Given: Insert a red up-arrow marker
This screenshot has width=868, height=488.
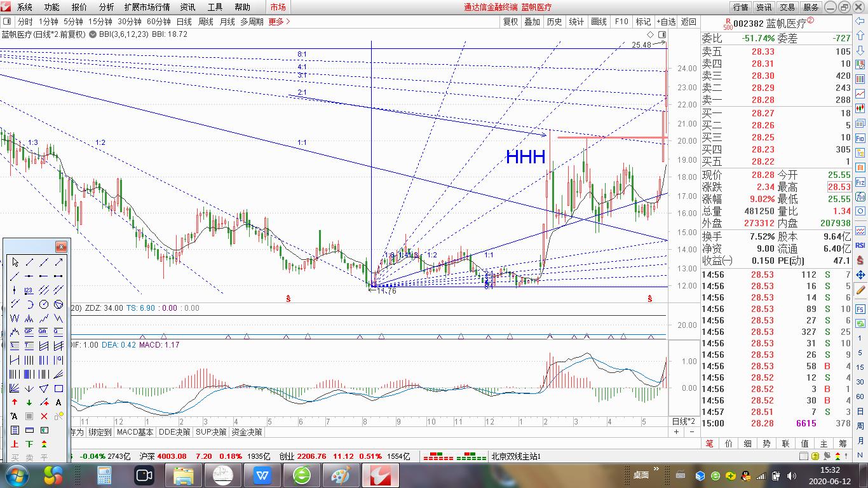Looking at the screenshot, I should pos(15,402).
